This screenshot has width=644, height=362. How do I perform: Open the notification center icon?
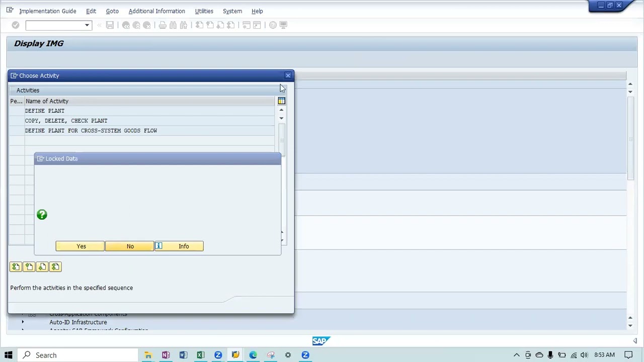click(629, 355)
